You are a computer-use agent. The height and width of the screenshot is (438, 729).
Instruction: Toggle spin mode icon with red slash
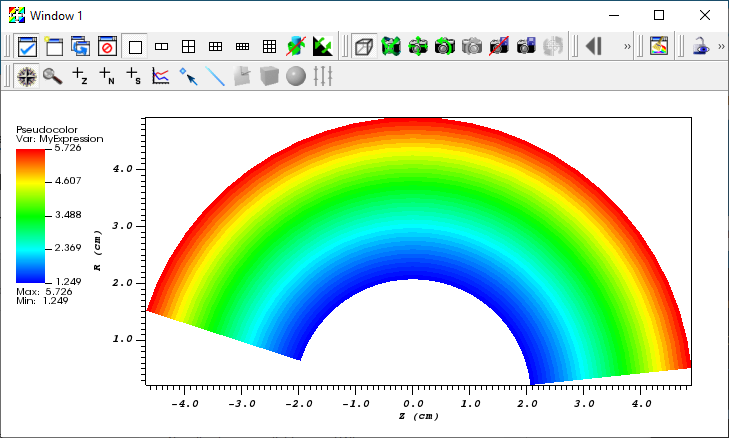point(296,46)
